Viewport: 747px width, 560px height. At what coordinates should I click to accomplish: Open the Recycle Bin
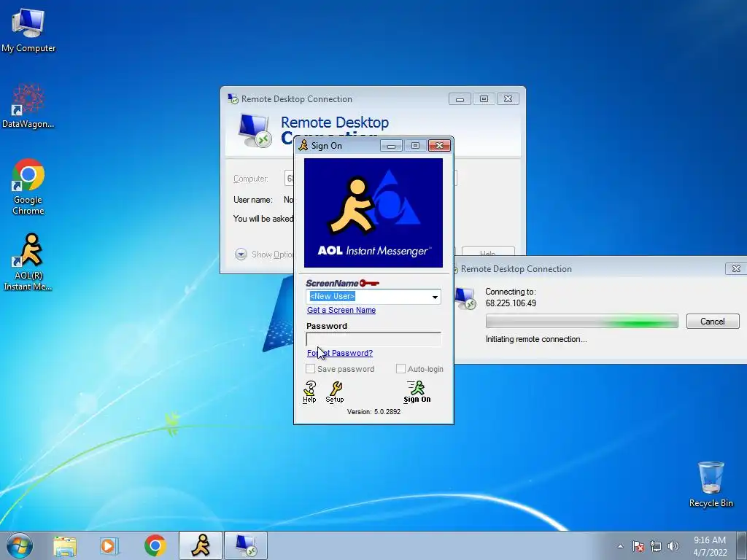(711, 484)
